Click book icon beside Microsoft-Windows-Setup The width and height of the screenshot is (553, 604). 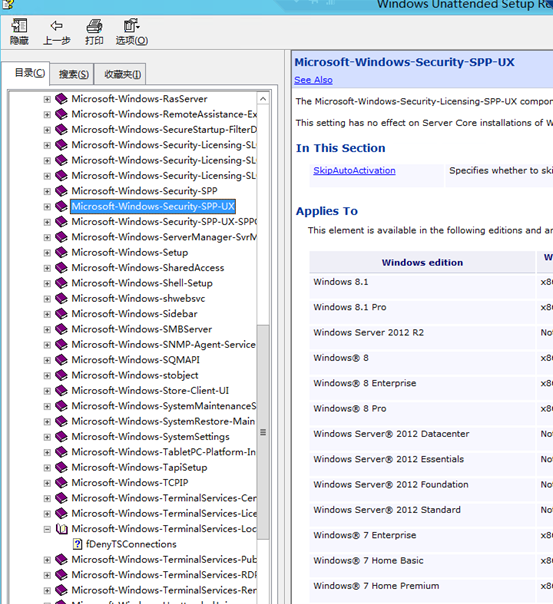click(61, 253)
